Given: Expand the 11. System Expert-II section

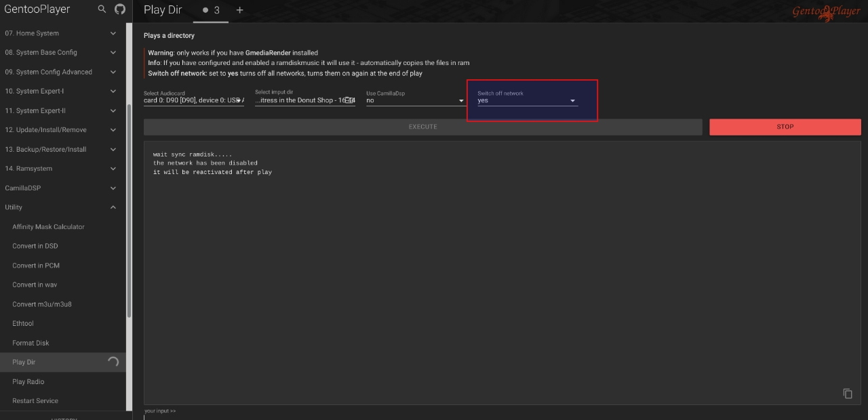Looking at the screenshot, I should [63, 110].
